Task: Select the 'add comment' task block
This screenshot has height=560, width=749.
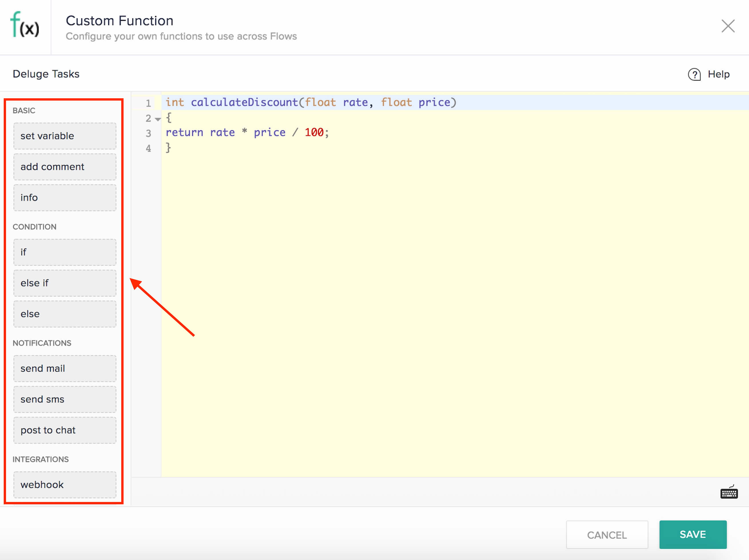Action: point(65,167)
